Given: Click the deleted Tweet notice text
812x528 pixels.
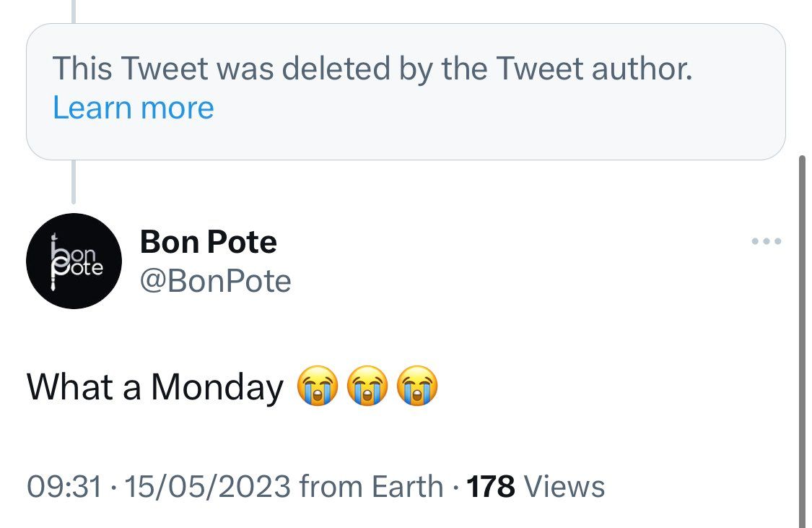Looking at the screenshot, I should [x=372, y=69].
